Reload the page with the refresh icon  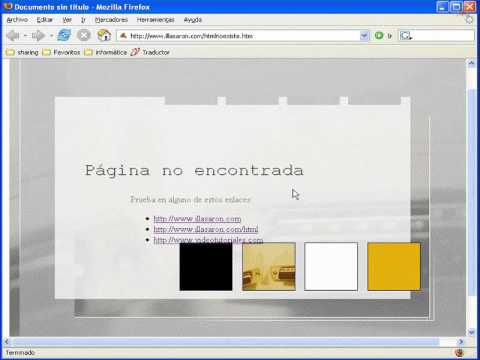pos(64,35)
